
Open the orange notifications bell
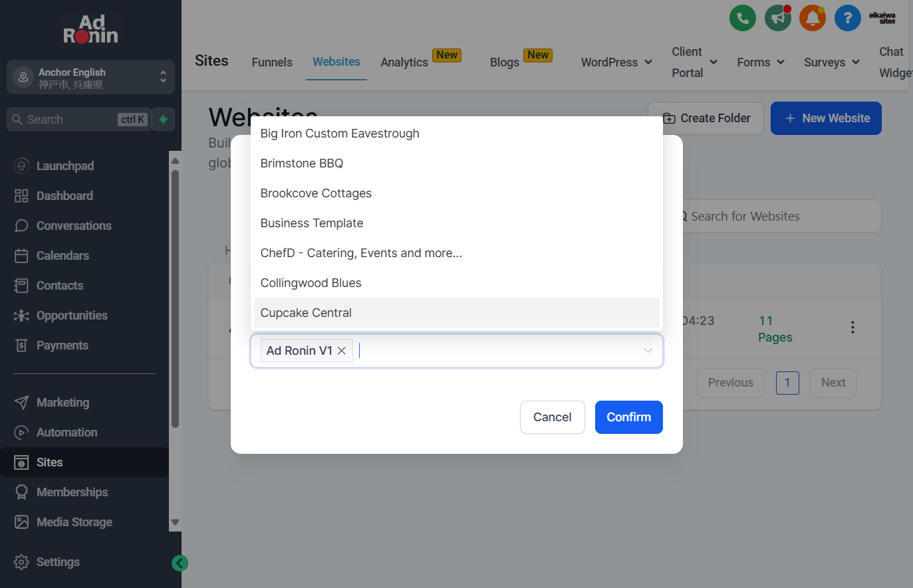(x=813, y=18)
